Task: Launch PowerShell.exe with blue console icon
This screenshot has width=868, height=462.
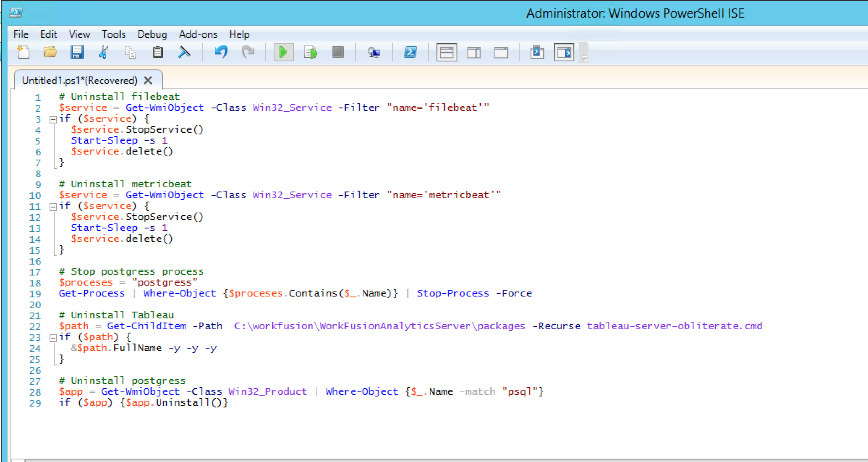Action: [410, 52]
